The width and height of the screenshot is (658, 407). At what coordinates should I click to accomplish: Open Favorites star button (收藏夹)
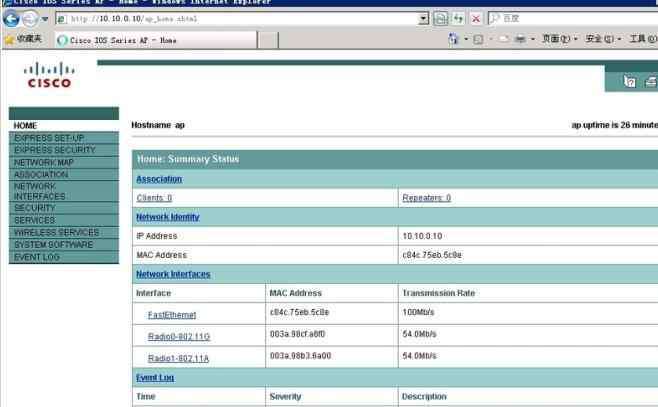click(x=24, y=39)
